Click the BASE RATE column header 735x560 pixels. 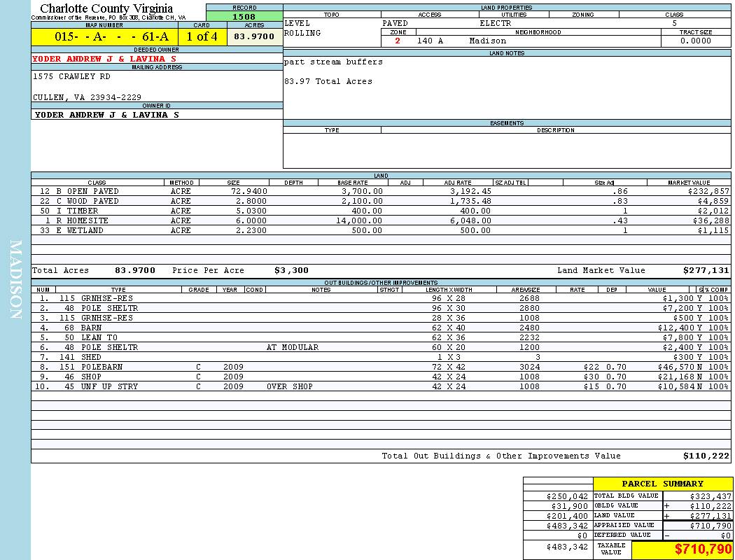coord(353,183)
